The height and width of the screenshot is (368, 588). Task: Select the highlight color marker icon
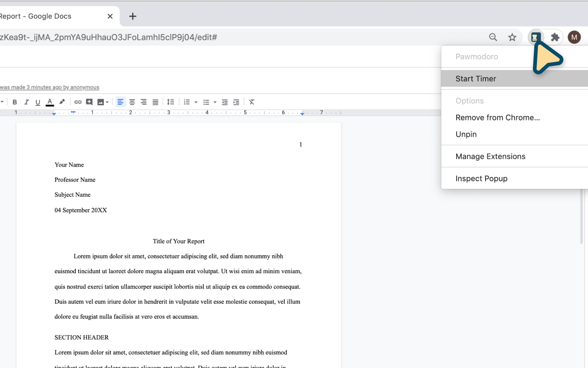tap(62, 102)
